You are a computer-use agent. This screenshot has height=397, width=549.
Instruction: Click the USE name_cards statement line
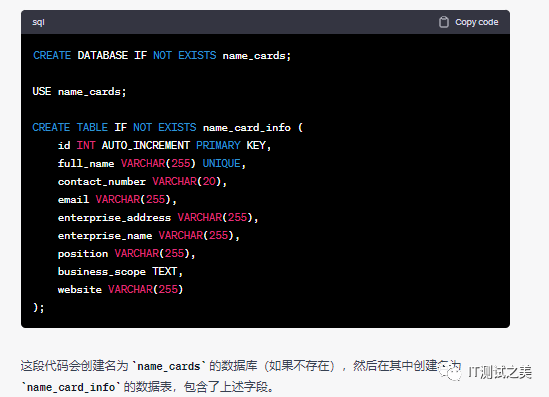[x=79, y=91]
